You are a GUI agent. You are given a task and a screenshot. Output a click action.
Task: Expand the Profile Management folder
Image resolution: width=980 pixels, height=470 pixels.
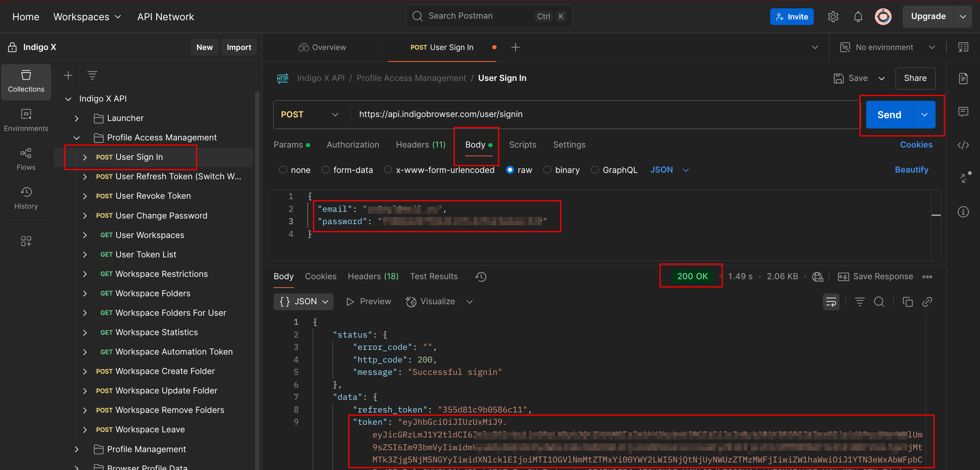tap(77, 449)
